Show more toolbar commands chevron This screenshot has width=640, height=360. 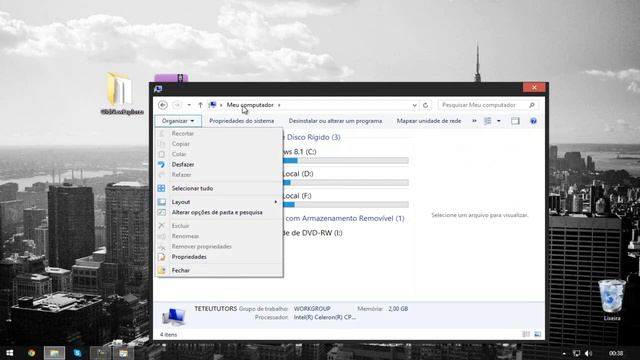[474, 121]
